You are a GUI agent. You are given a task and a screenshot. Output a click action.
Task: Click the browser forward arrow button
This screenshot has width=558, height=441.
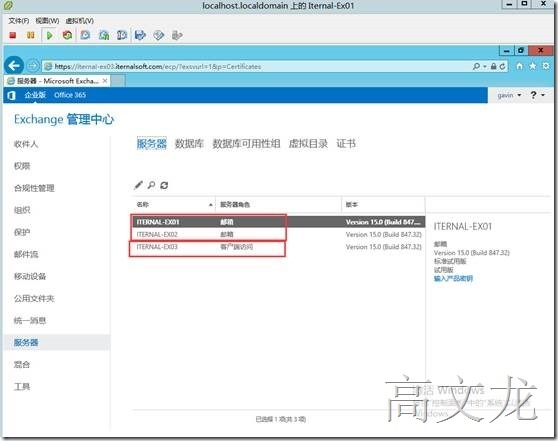click(x=33, y=66)
